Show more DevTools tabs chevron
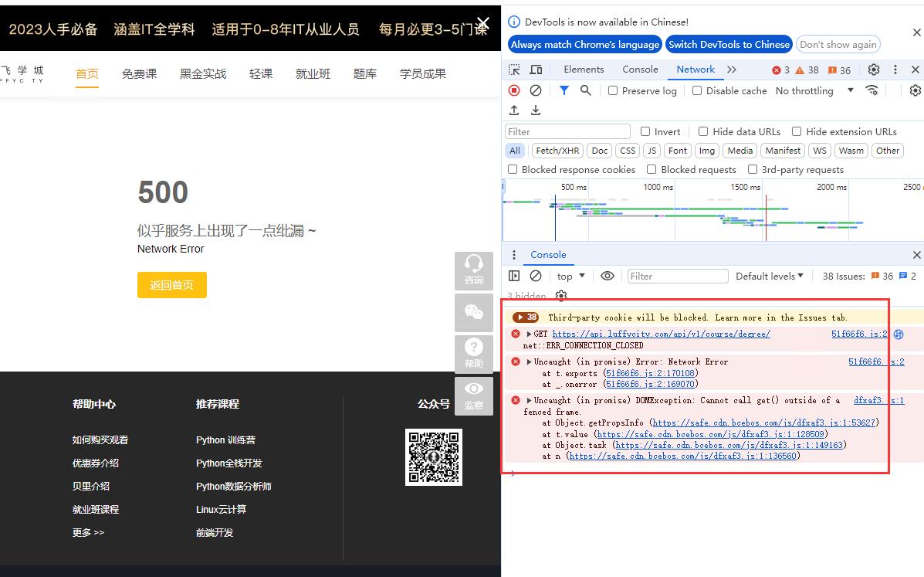Viewport: 924px width, 577px height. 731,70
